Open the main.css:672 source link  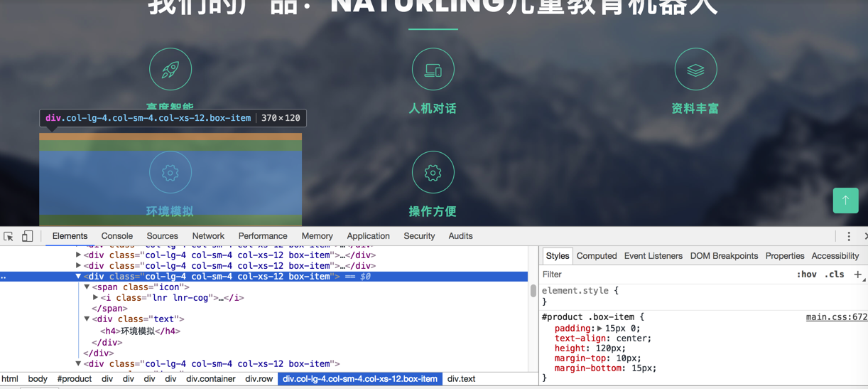pyautogui.click(x=836, y=317)
